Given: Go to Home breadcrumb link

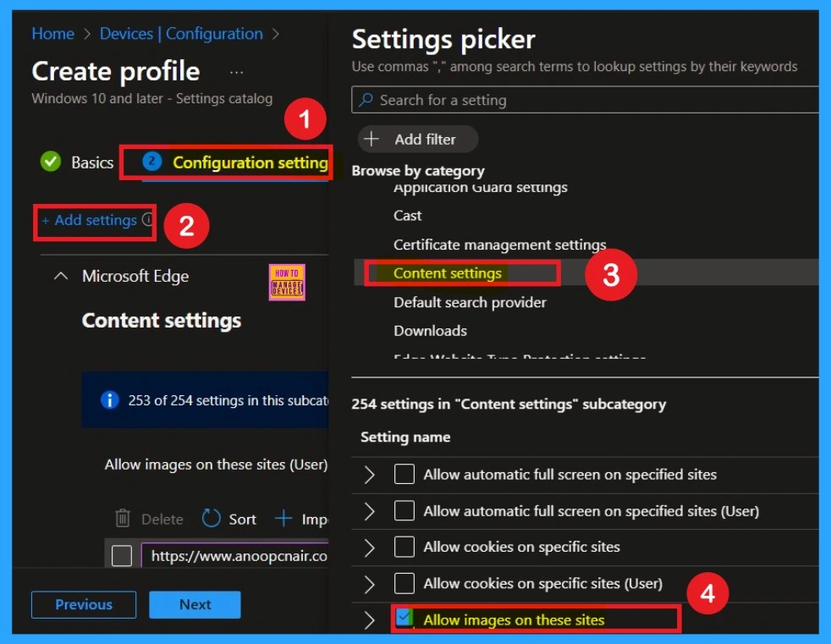Looking at the screenshot, I should tap(52, 33).
